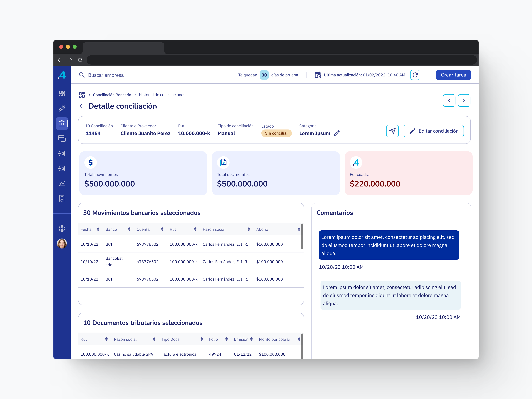The width and height of the screenshot is (532, 399).
Task: Open the receipt documents icon in sidebar
Action: click(x=62, y=198)
